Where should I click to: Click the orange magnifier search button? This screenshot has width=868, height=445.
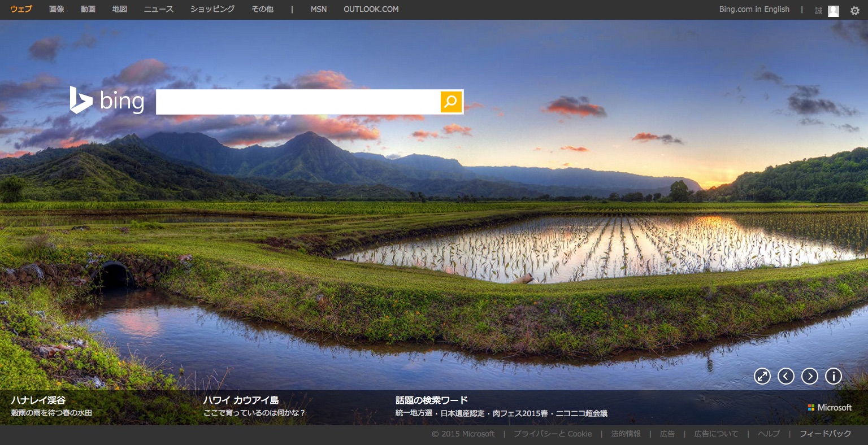pos(451,102)
